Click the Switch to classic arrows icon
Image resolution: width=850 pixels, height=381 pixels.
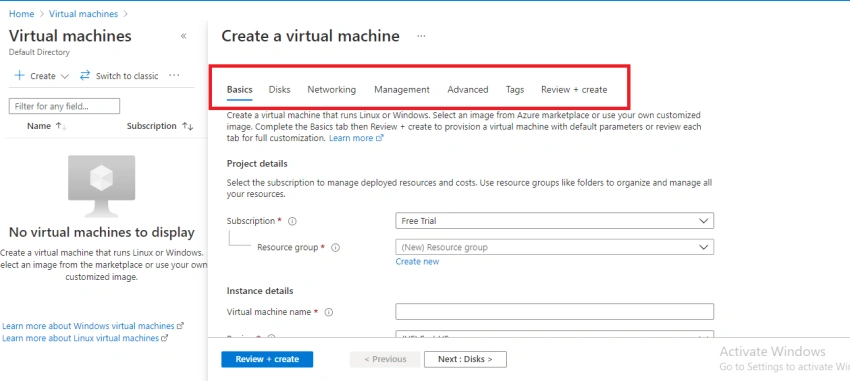tap(85, 75)
